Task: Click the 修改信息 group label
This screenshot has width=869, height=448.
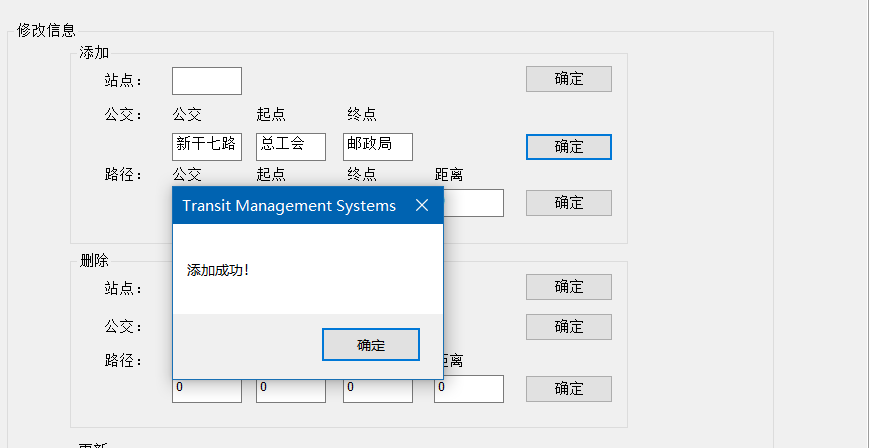Action: click(46, 30)
